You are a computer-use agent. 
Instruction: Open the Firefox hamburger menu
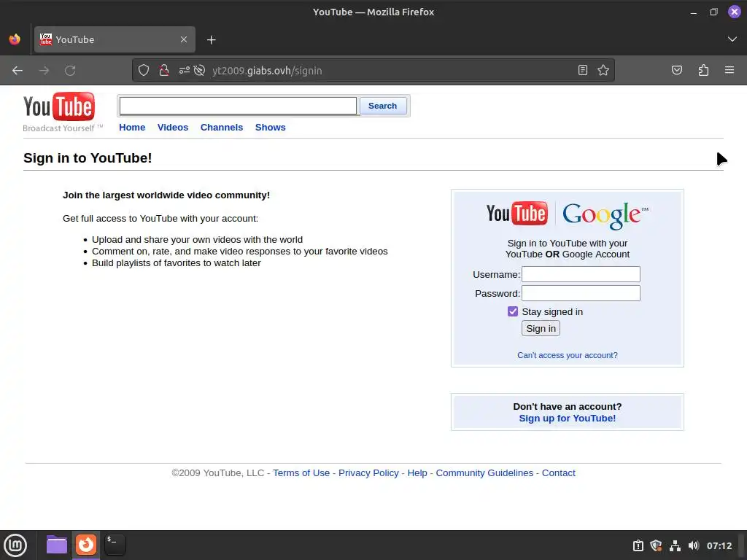click(x=729, y=71)
